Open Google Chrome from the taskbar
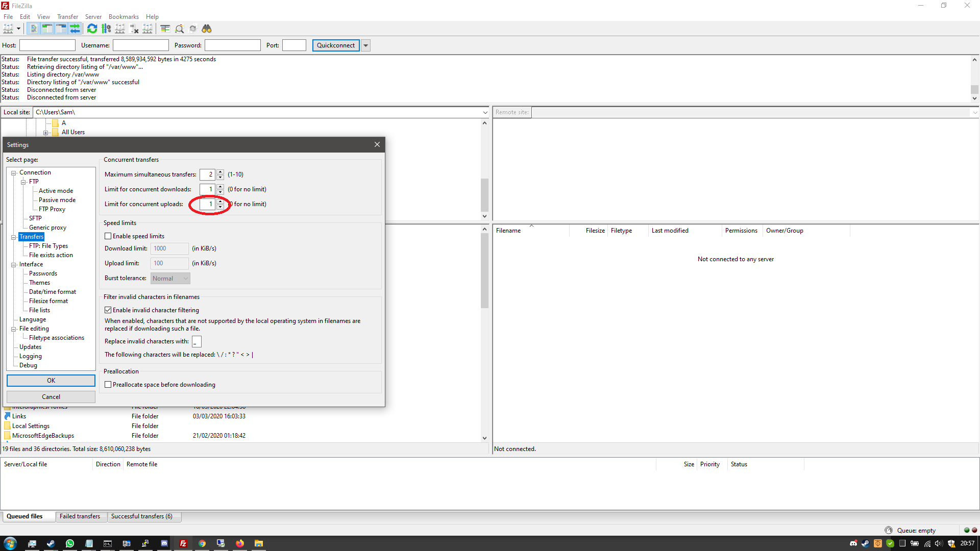 point(202,543)
